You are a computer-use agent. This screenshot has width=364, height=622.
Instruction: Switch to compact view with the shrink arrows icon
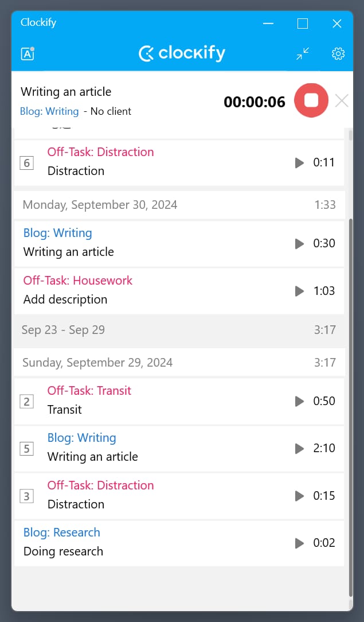(x=303, y=54)
